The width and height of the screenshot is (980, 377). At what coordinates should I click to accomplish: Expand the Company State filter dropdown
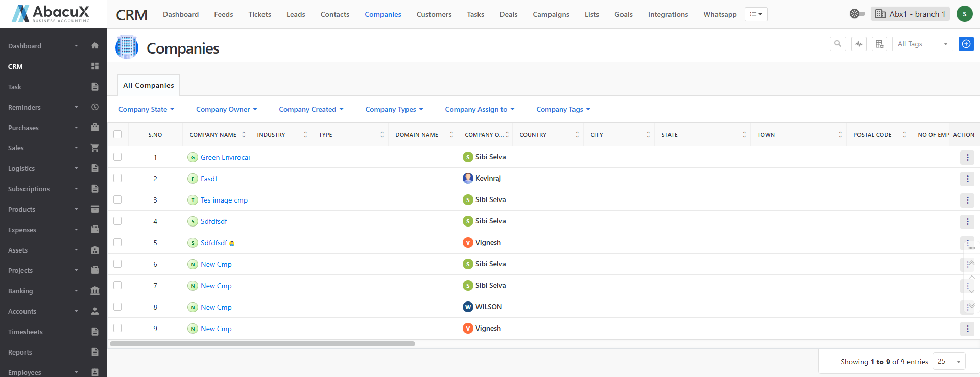pyautogui.click(x=146, y=109)
